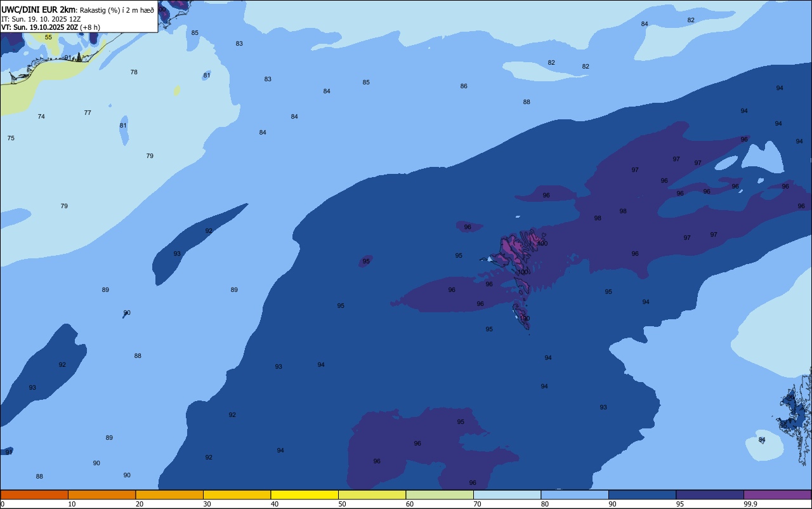Click the orange 10–20 legend swatch
812x509 pixels.
(x=101, y=494)
